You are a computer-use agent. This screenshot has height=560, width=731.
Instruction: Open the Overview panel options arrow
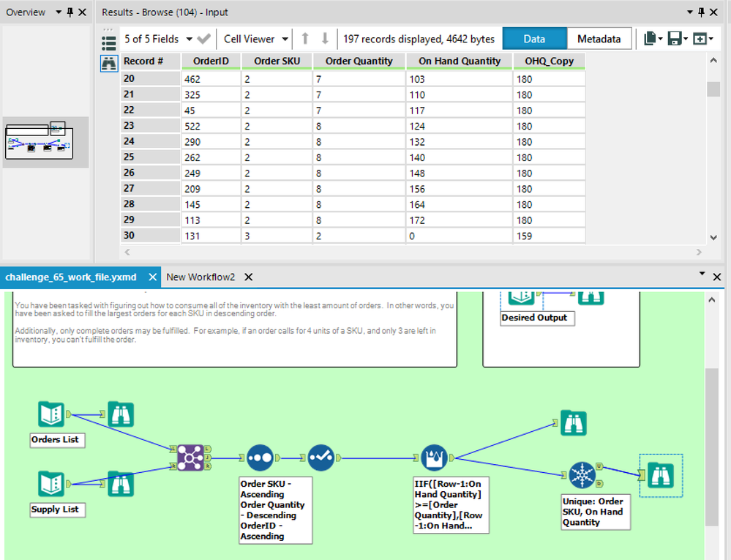tap(59, 12)
